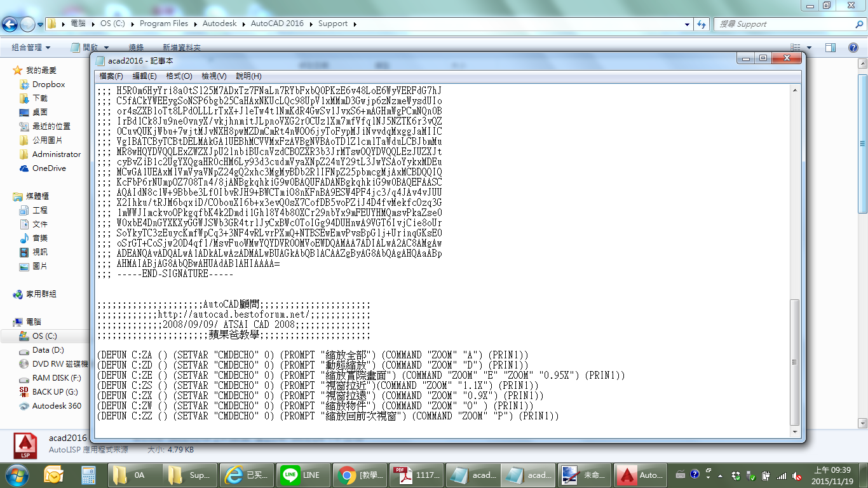
Task: Switch to the Chrome taskbar window
Action: tap(360, 475)
